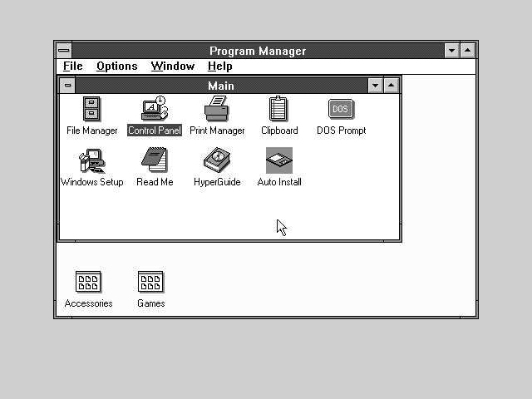Click the Program Manager title bar
The width and height of the screenshot is (532, 399).
click(x=258, y=51)
